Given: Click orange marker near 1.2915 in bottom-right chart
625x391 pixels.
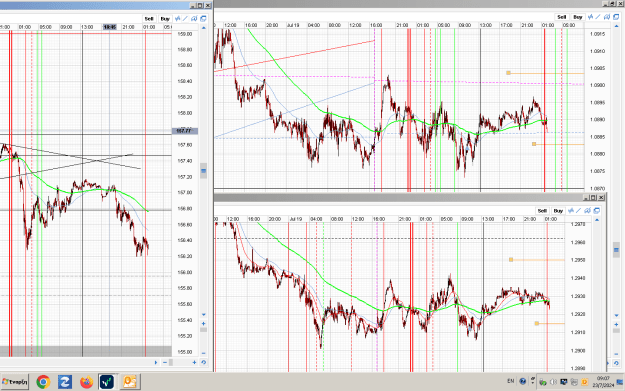Looking at the screenshot, I should 537,323.
